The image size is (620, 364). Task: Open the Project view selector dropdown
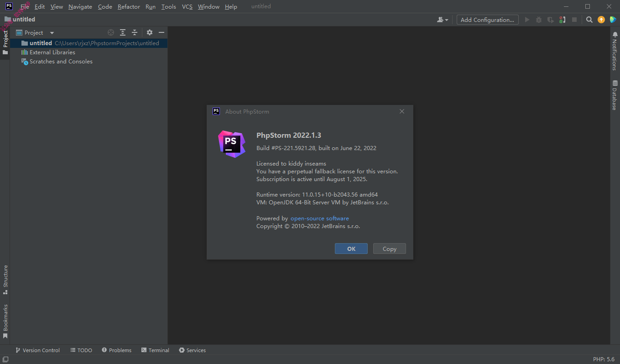pos(35,33)
